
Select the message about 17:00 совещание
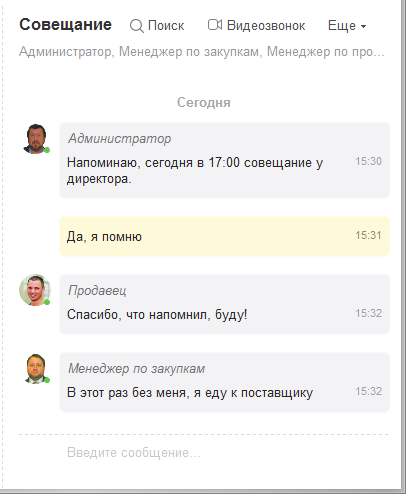pos(225,160)
